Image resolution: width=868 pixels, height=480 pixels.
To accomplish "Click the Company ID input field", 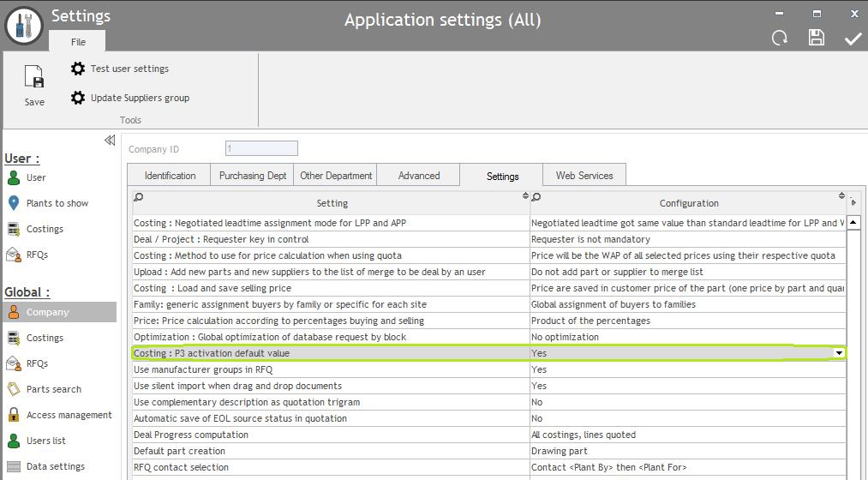I will pos(261,149).
